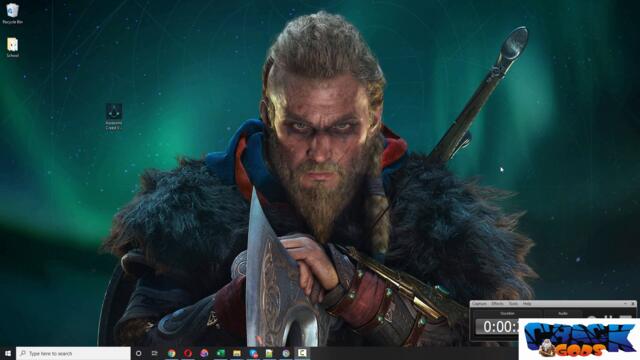Screen dimensions: 640x360
Task: Switch to the Camtasia 'C' taskbar icon
Action: [x=302, y=353]
